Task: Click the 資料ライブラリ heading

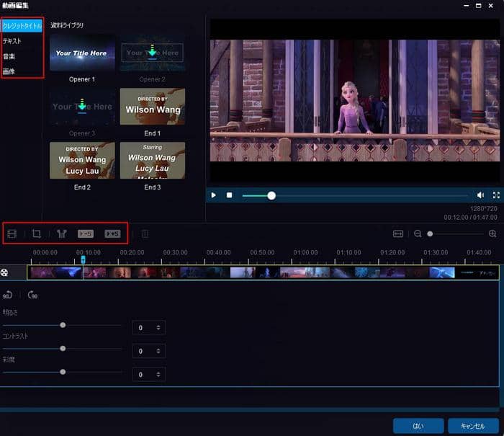Action: coord(67,25)
